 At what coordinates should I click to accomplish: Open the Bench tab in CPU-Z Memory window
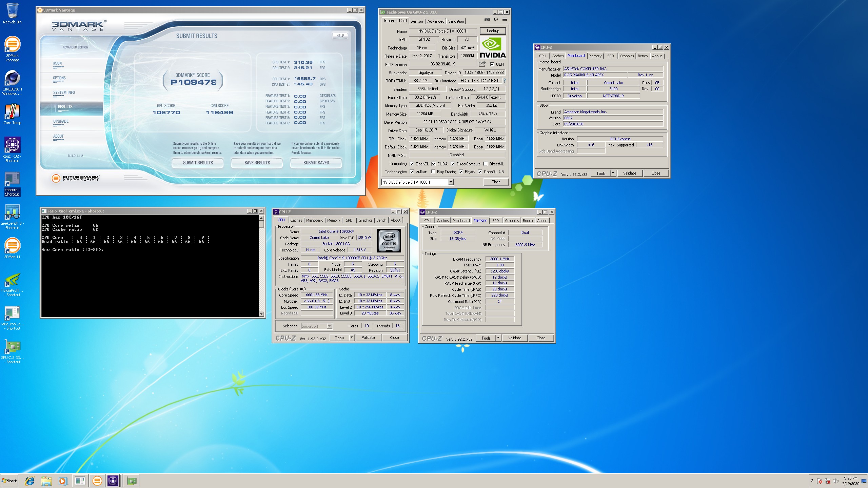click(x=528, y=221)
